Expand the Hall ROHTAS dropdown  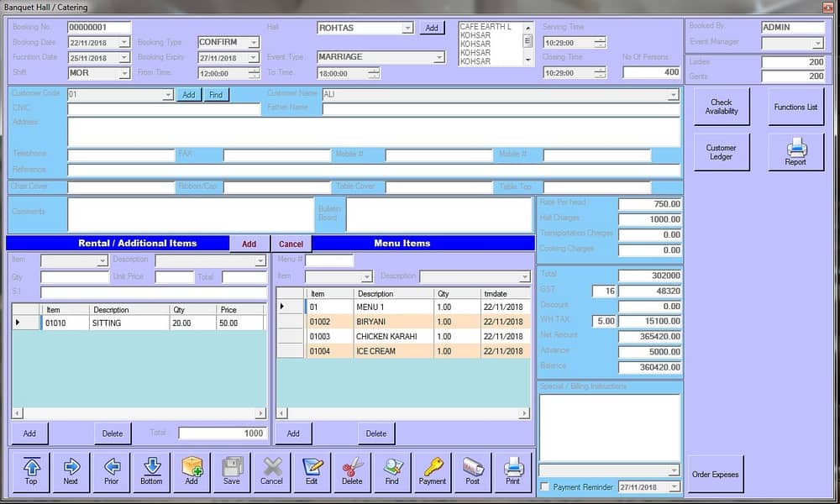(407, 28)
